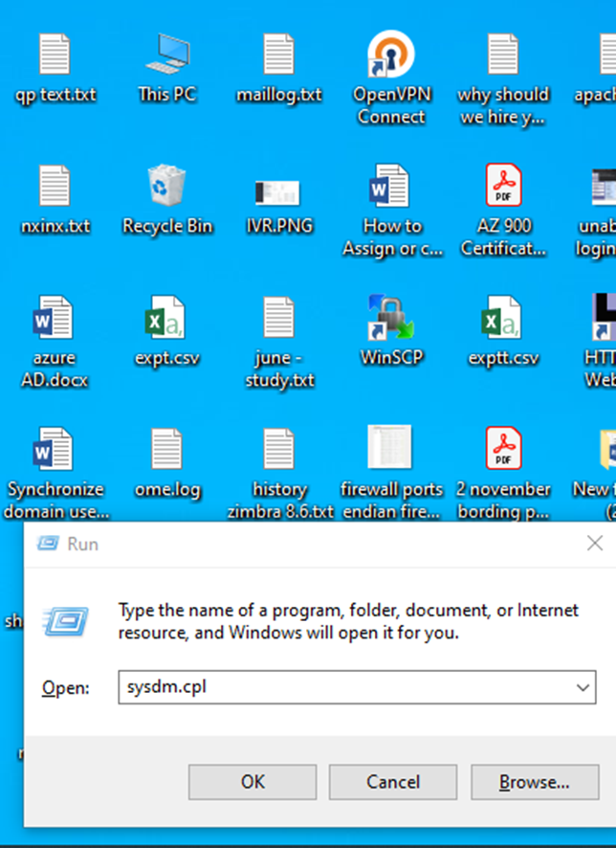Screen dimensions: 616x848
Task: Click the 'AZ 900 Certificat...' label text
Action: [x=503, y=237]
